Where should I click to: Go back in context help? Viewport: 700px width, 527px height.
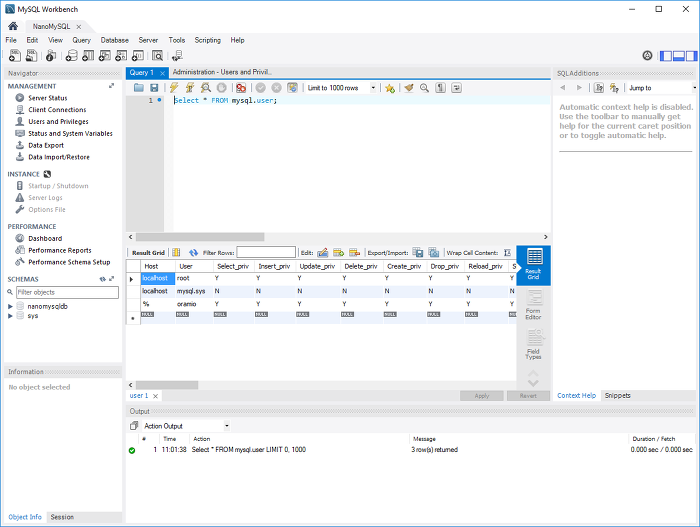(562, 88)
